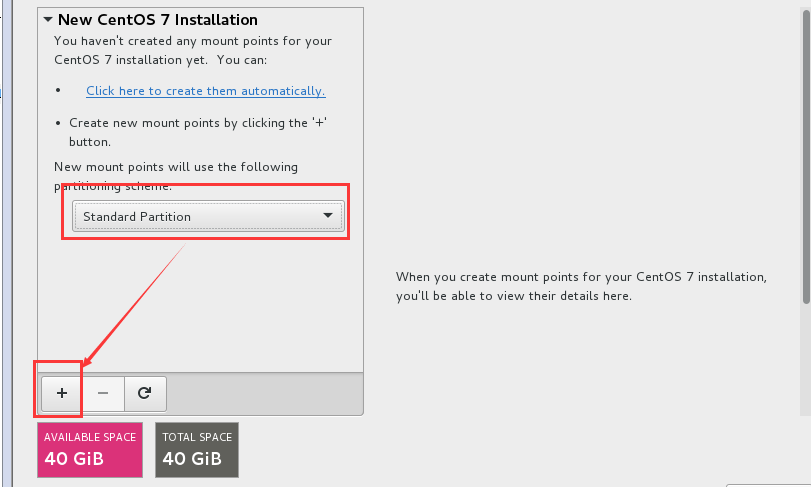Click the minus remove mount point button
The height and width of the screenshot is (487, 811).
[x=103, y=393]
